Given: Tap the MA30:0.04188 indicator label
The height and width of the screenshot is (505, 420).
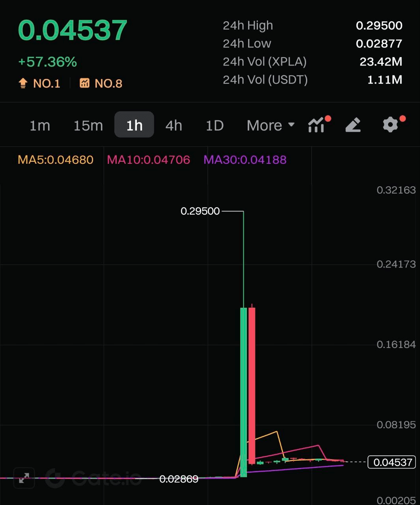Looking at the screenshot, I should [x=245, y=160].
